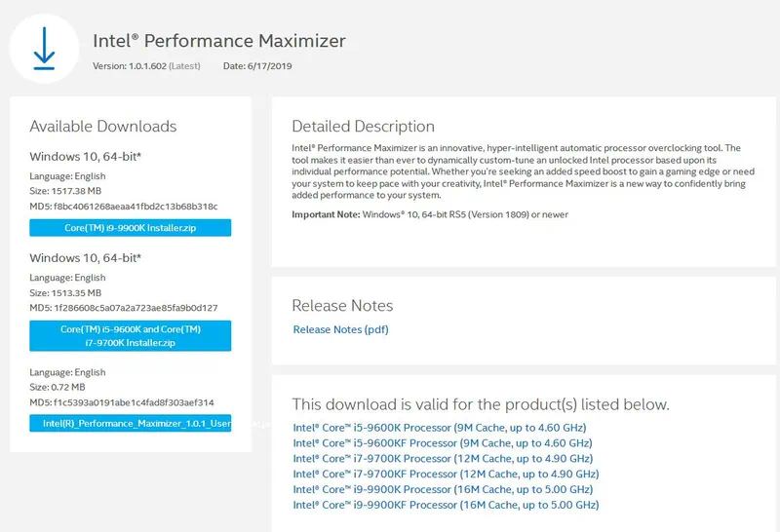This screenshot has width=780, height=532.
Task: Open the Release Notes (pdf) link
Action: [x=340, y=329]
